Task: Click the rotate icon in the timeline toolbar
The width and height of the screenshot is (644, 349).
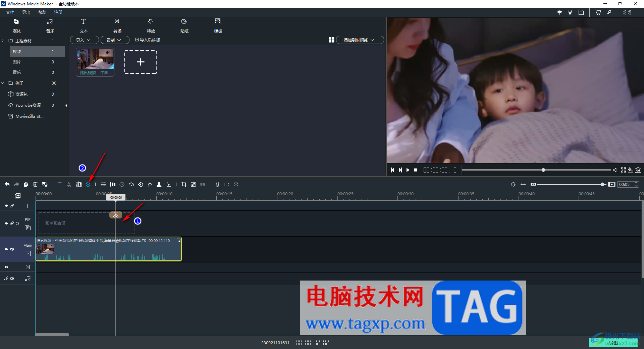Action: [x=141, y=184]
